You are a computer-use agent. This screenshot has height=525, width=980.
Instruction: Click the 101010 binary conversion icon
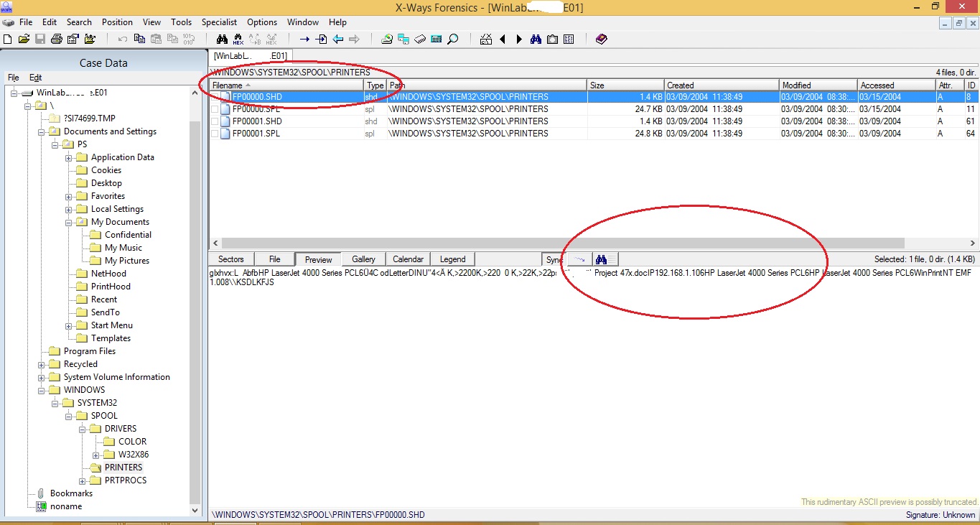click(x=188, y=39)
